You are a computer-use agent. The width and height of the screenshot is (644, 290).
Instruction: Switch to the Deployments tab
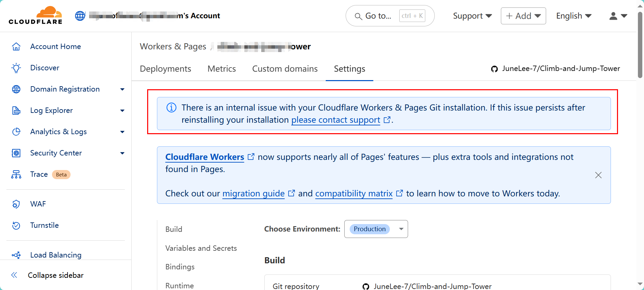[165, 69]
